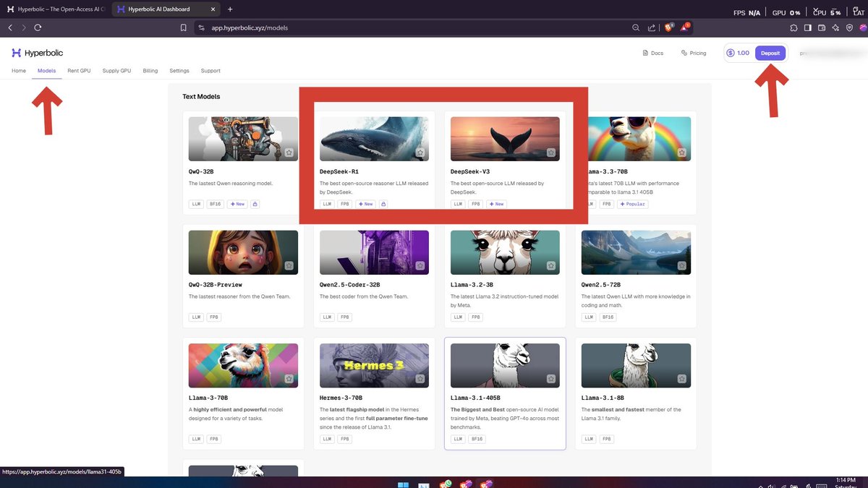Click the lock icon on DeepSeek-R1 card

click(383, 204)
